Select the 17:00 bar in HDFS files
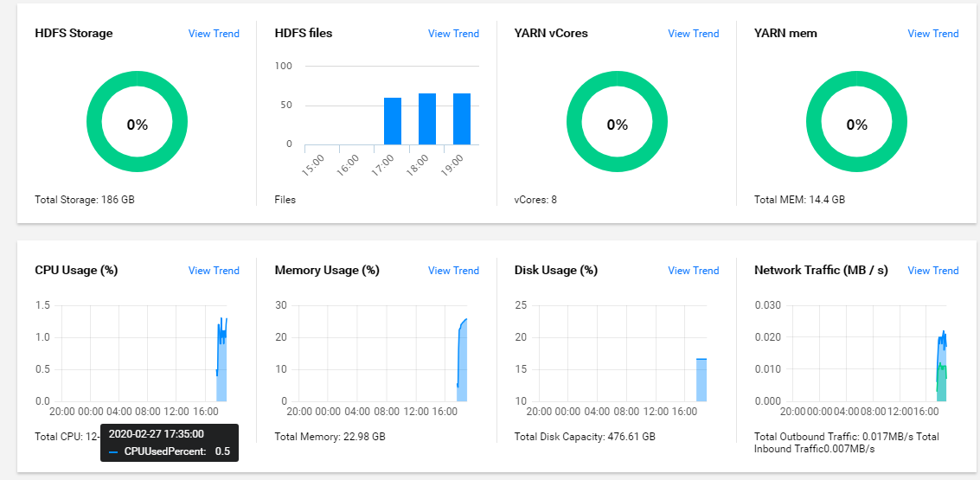 [x=393, y=121]
